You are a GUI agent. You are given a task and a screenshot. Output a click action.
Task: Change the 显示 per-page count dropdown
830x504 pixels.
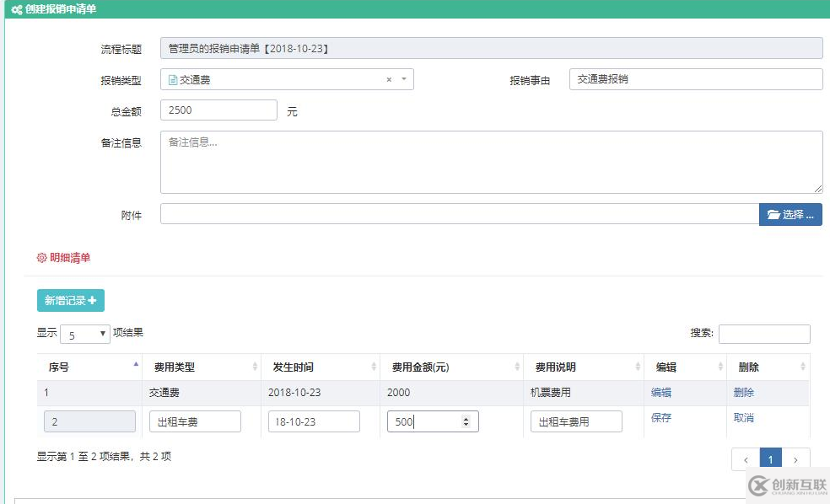tap(84, 334)
